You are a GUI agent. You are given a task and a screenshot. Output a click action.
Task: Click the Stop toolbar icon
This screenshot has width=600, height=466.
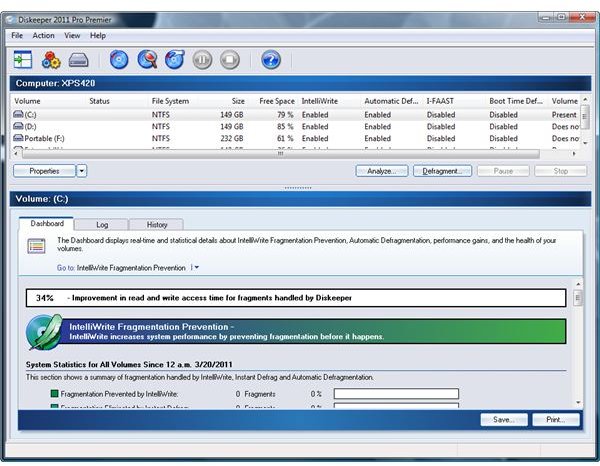point(230,60)
